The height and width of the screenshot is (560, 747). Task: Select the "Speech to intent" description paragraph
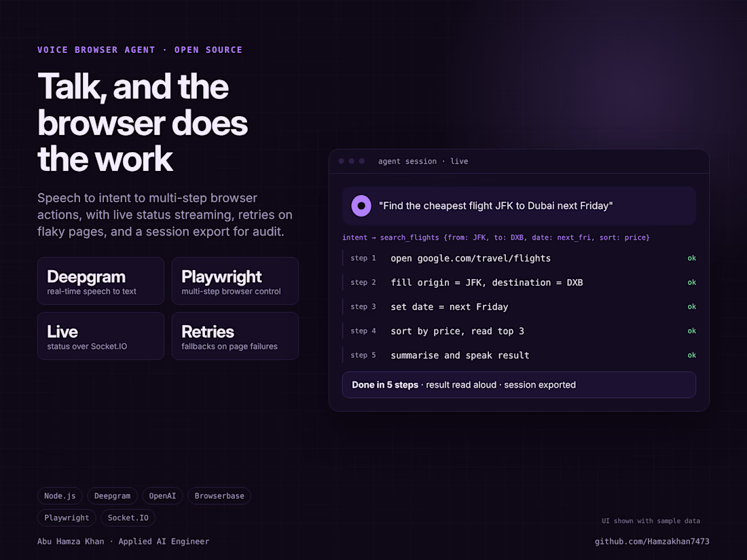(165, 214)
